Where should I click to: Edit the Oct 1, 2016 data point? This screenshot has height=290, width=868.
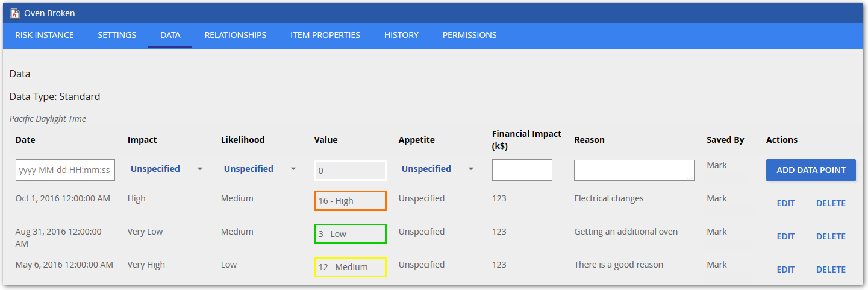(786, 203)
